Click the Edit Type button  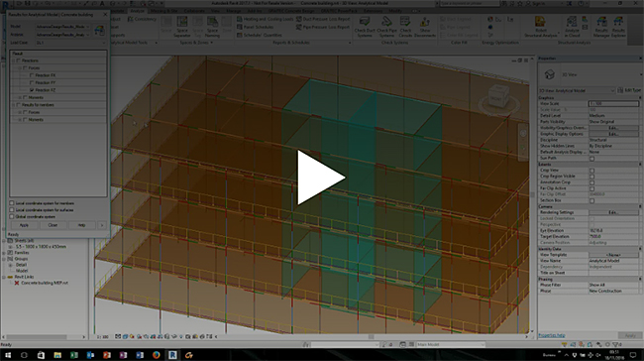(x=629, y=90)
